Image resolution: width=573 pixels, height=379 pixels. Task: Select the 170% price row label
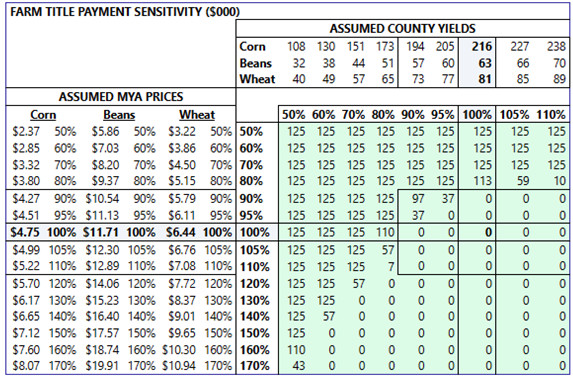255,366
